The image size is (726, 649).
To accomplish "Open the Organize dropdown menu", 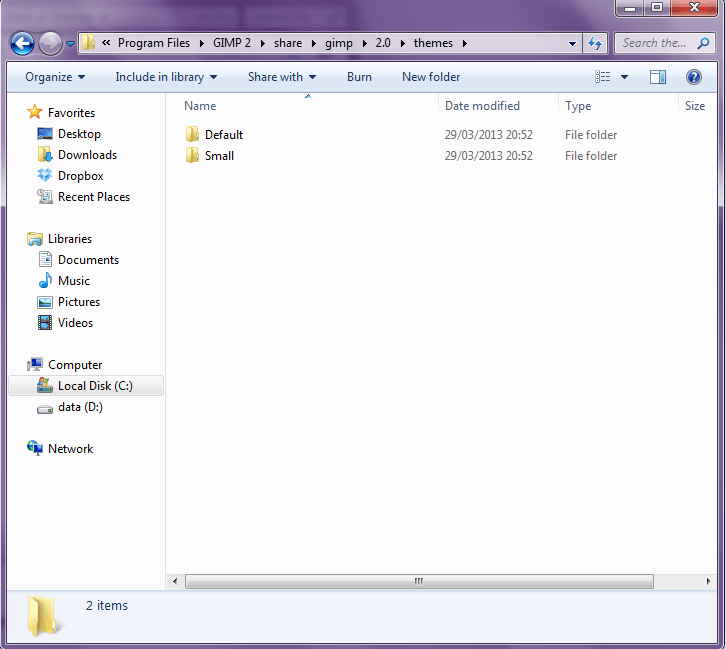I will point(55,77).
